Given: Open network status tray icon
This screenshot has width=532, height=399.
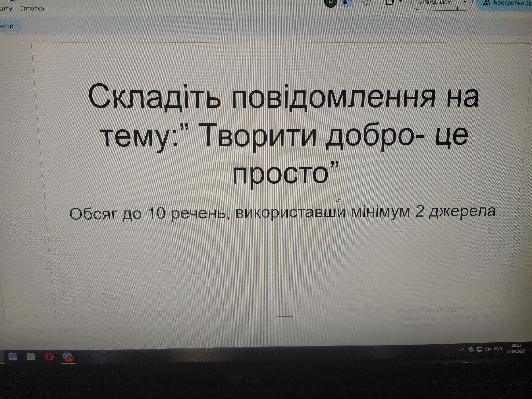Looking at the screenshot, I should (479, 349).
